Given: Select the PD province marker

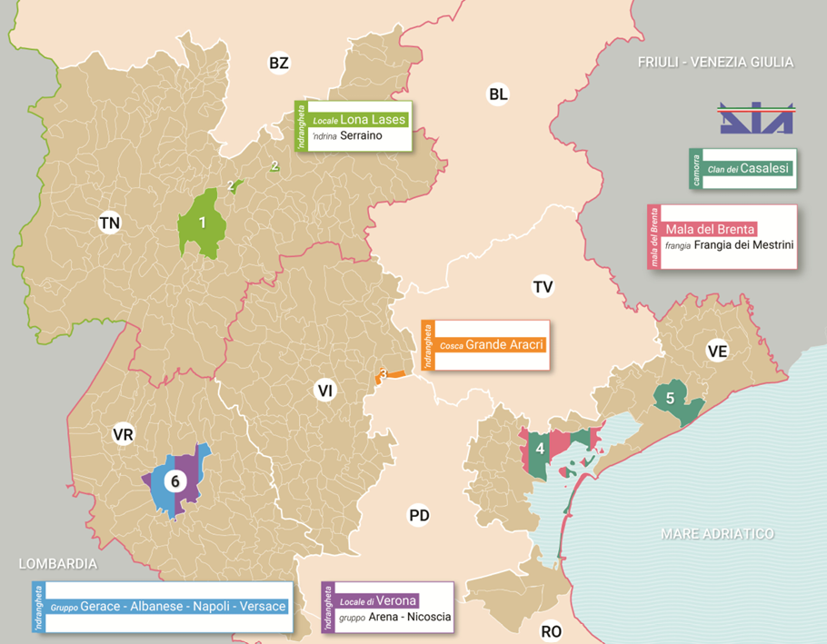Looking at the screenshot, I should coord(419,515).
